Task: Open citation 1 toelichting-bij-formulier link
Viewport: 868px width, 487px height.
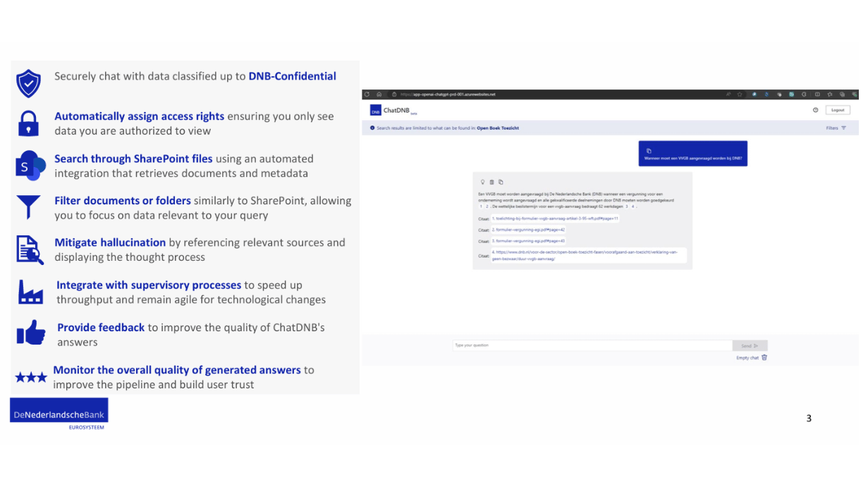Action: [x=555, y=218]
